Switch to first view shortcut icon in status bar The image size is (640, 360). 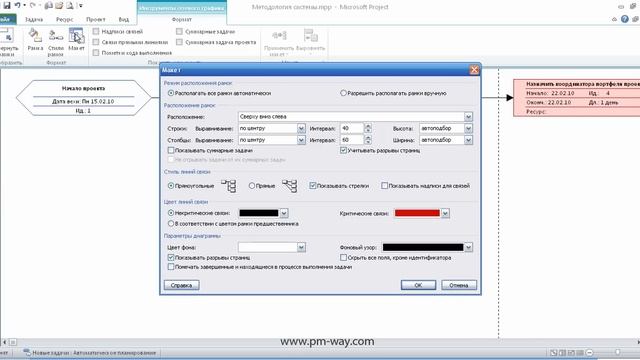tap(553, 353)
